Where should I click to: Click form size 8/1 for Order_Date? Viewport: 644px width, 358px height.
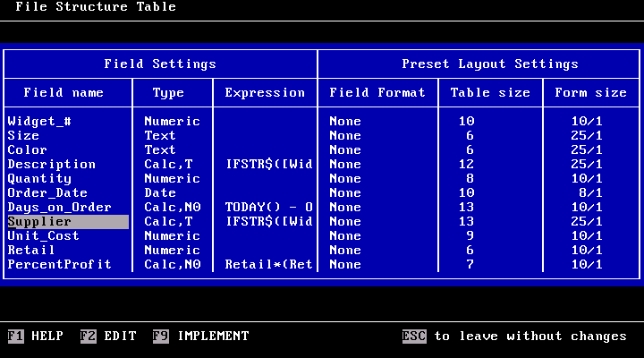click(x=591, y=192)
